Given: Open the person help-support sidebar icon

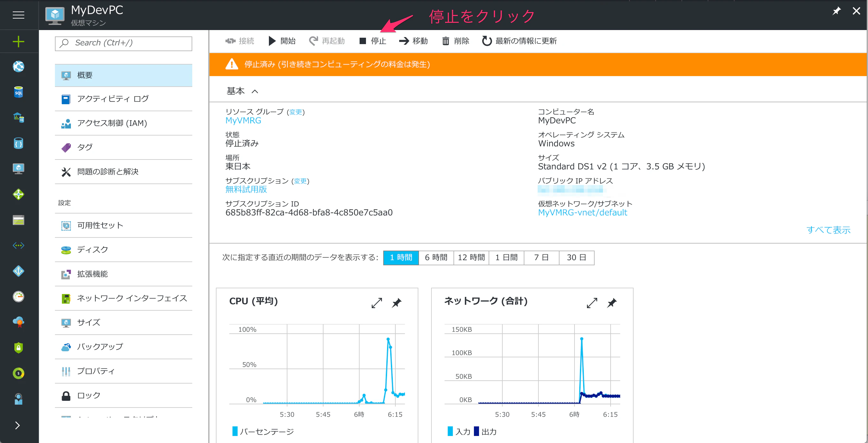Looking at the screenshot, I should coord(19,399).
